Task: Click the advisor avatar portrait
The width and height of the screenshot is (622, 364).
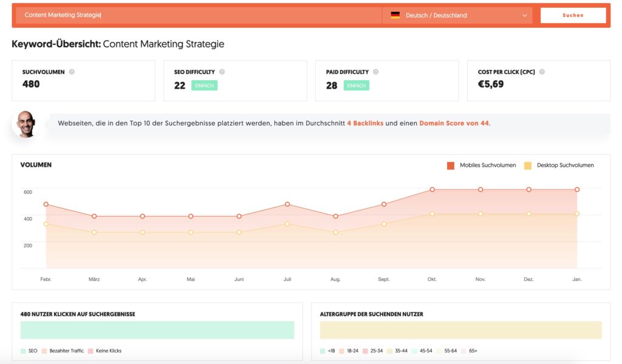Action: [26, 124]
